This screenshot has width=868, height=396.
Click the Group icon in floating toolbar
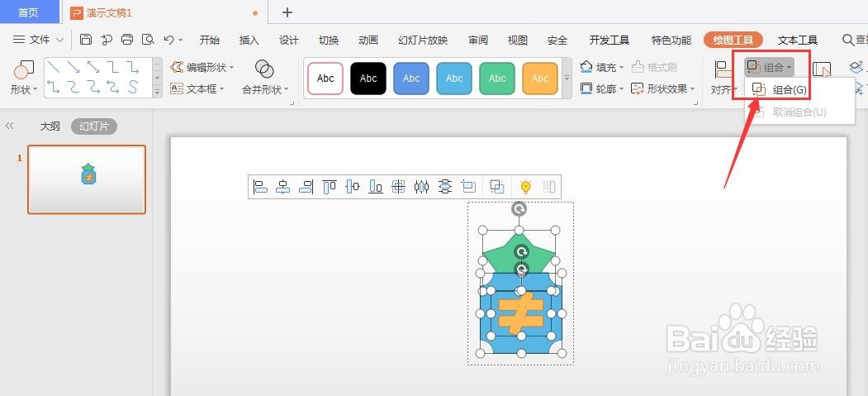497,187
